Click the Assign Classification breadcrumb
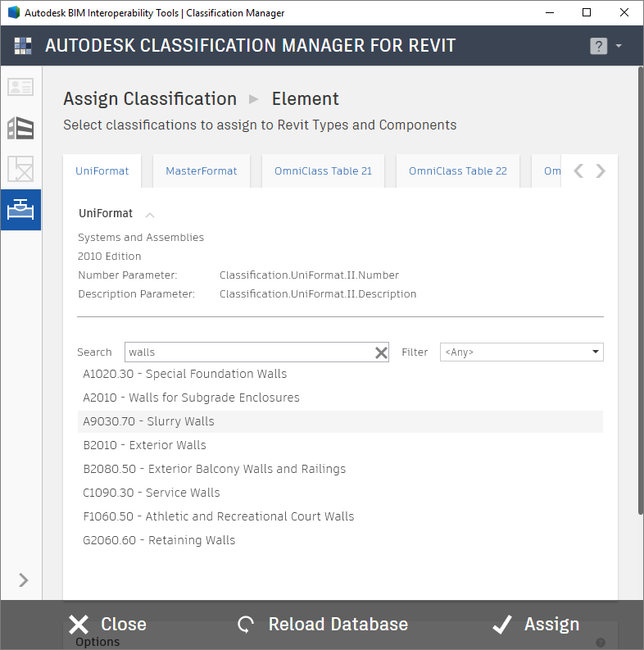 [150, 98]
